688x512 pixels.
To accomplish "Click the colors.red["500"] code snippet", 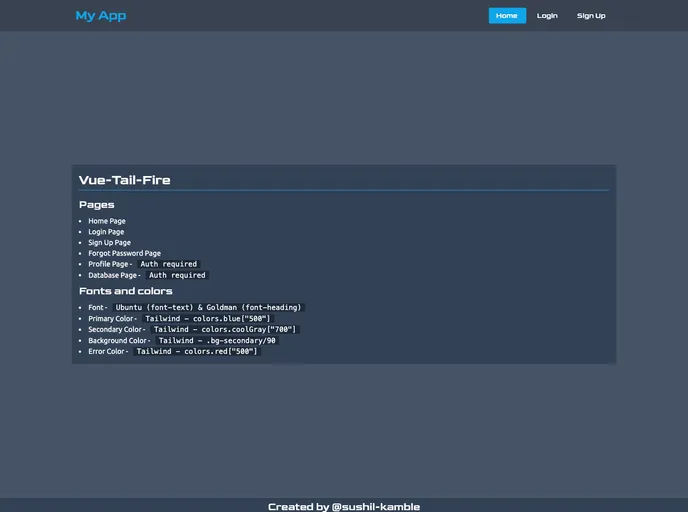I will 197,351.
